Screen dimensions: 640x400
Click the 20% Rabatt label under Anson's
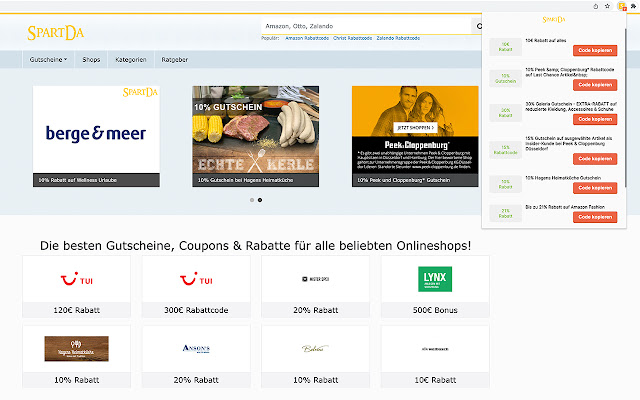coord(196,380)
